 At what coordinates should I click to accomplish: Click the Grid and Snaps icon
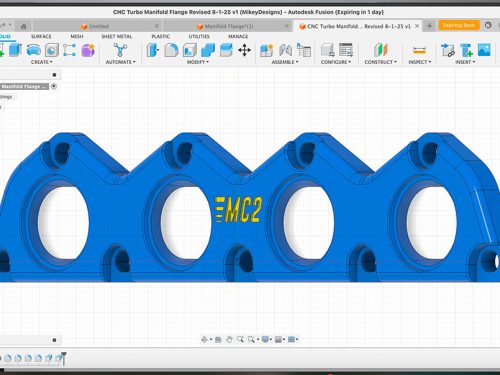pos(278,339)
